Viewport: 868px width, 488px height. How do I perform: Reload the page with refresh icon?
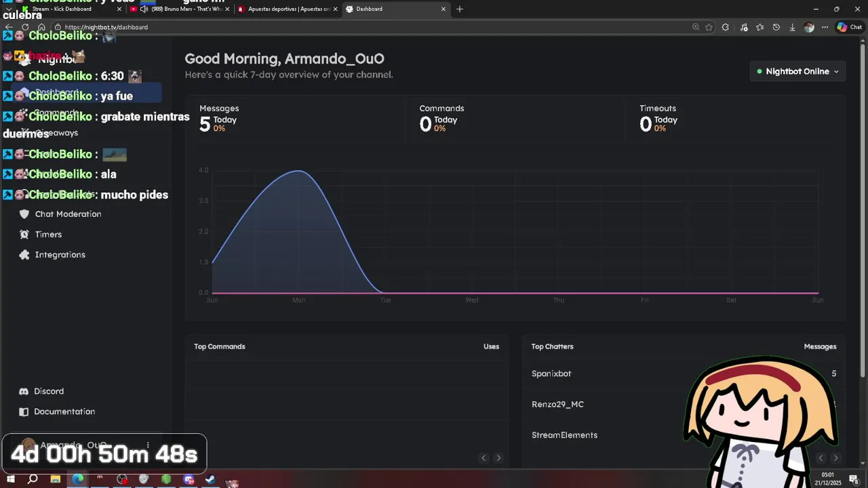(25, 27)
